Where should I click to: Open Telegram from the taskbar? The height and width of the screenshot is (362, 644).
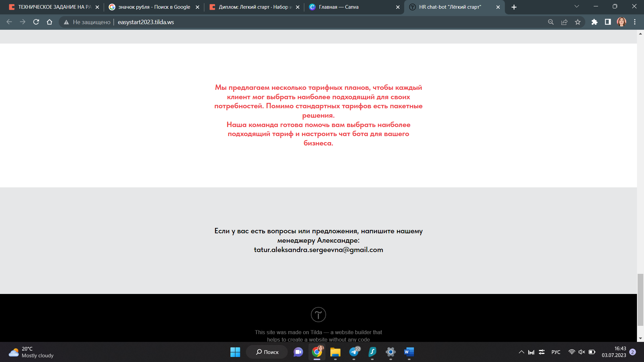click(354, 352)
